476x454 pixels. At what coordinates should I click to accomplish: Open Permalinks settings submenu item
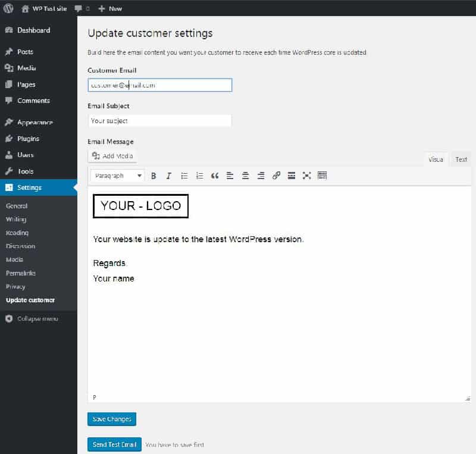[21, 273]
